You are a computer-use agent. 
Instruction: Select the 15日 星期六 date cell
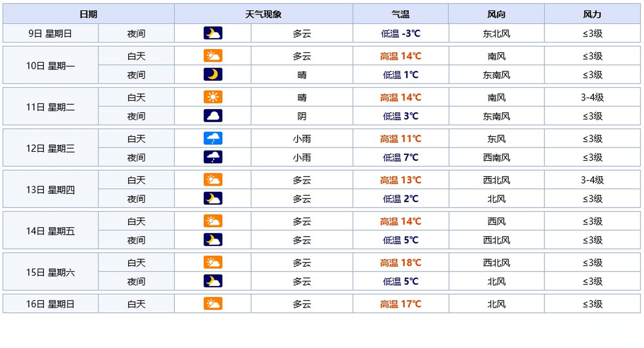click(x=50, y=272)
